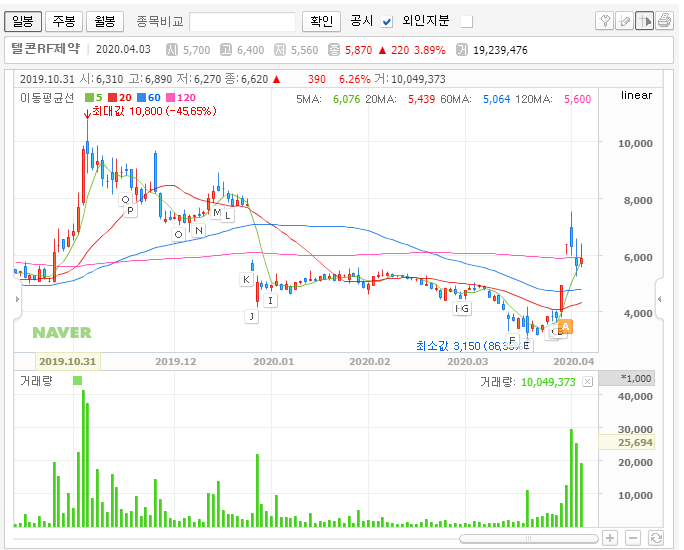
Task: Click the 2019.10.31 date label
Action: 68,362
